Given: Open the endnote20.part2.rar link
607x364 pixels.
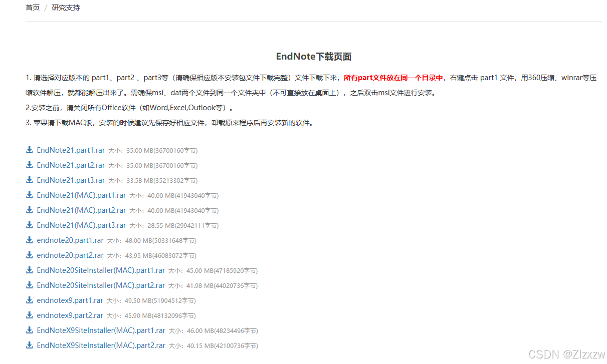Looking at the screenshot, I should [70, 255].
